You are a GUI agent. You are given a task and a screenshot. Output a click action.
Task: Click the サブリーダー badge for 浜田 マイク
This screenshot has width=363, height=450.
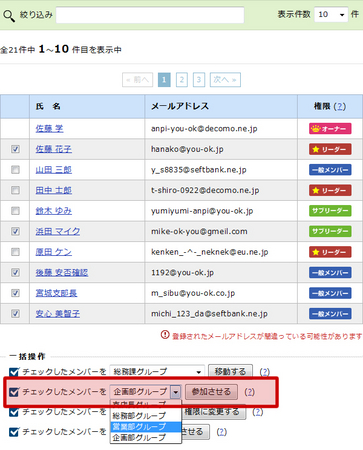330,231
